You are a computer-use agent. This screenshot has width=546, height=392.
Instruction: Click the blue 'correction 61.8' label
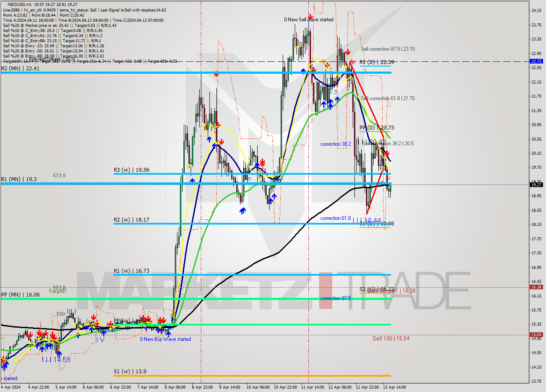click(336, 218)
